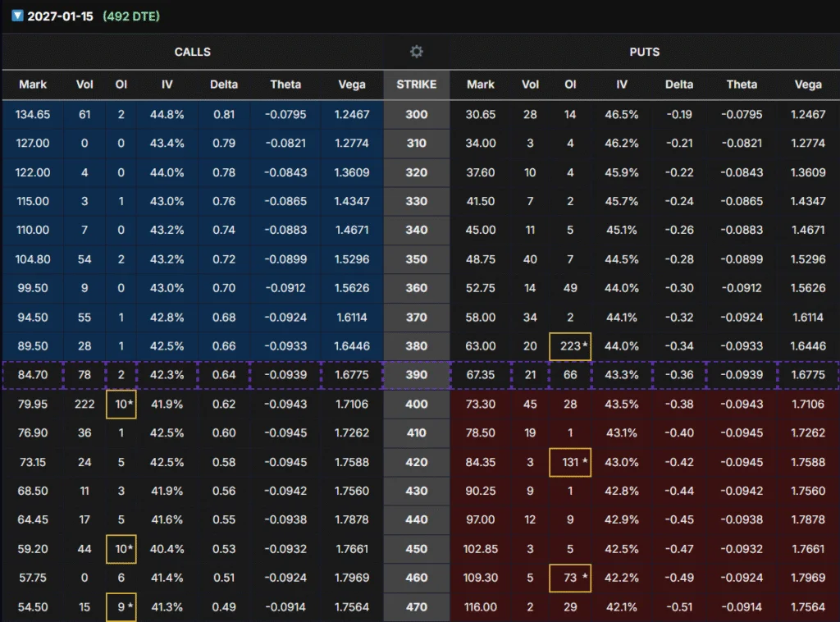Viewport: 840px width, 622px height.
Task: Sort puts by the Vega column header
Action: [808, 85]
